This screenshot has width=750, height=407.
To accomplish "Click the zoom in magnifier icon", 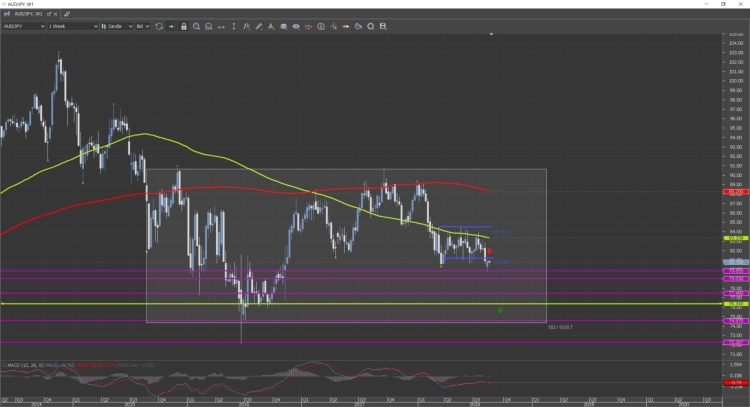I will pos(196,26).
